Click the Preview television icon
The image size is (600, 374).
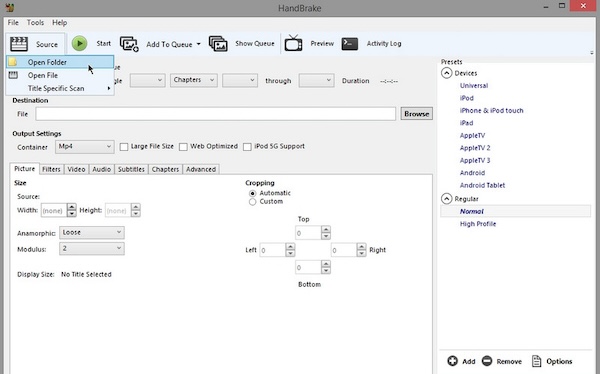[293, 43]
